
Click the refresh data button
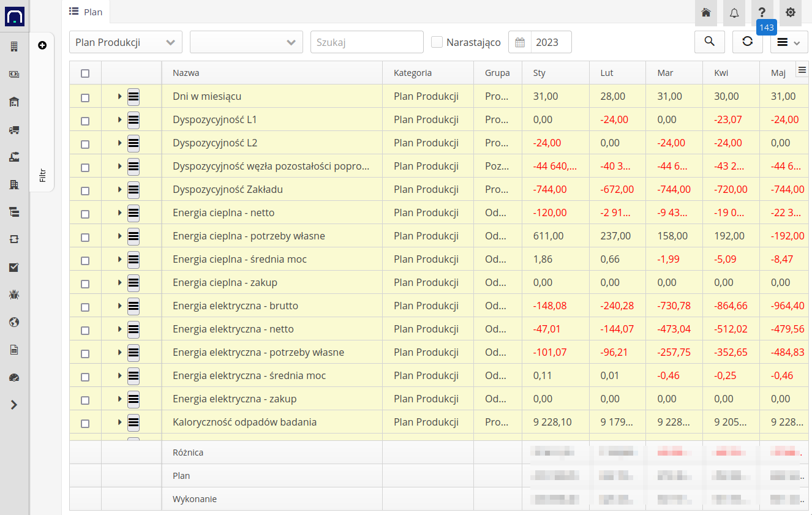pyautogui.click(x=747, y=42)
